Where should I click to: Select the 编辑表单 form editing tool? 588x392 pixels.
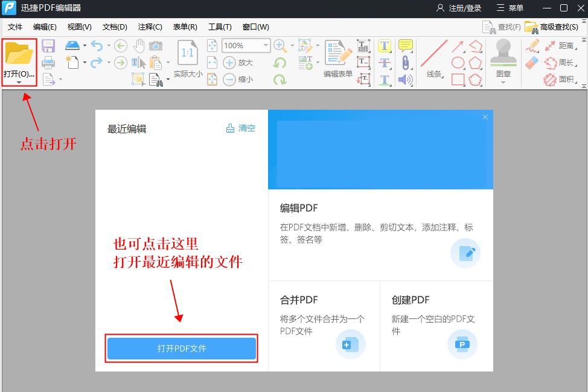point(339,55)
